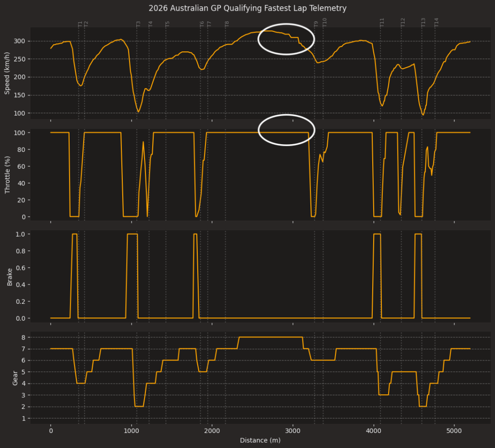Click the Brake axis label
Screen dimensions: 495x448
click(10, 276)
